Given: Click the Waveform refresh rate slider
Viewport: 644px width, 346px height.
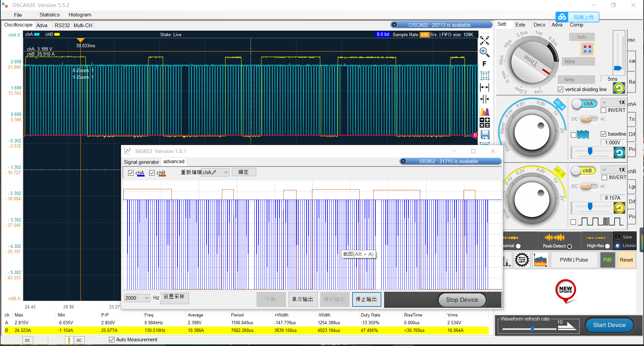Looking at the screenshot, I should coord(532,329).
